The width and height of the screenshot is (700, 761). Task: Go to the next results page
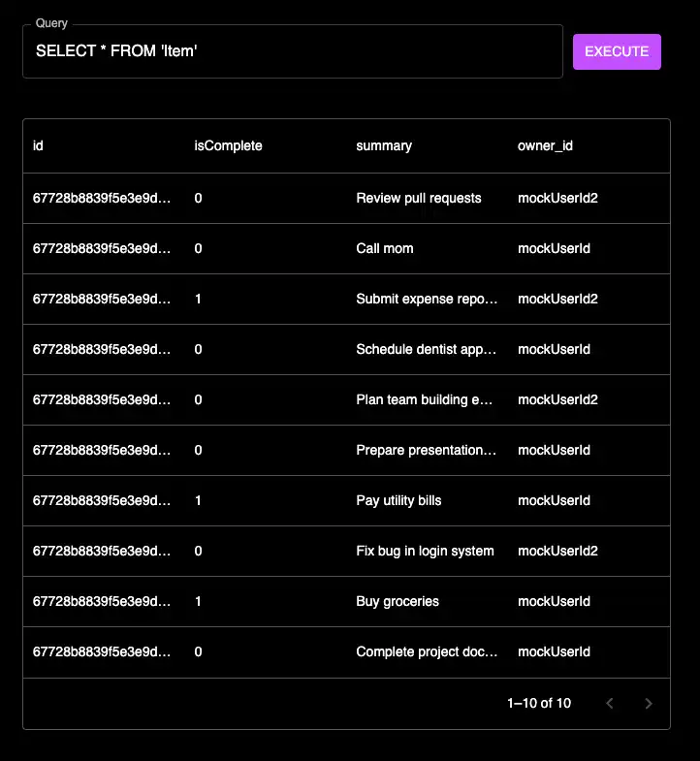point(649,703)
